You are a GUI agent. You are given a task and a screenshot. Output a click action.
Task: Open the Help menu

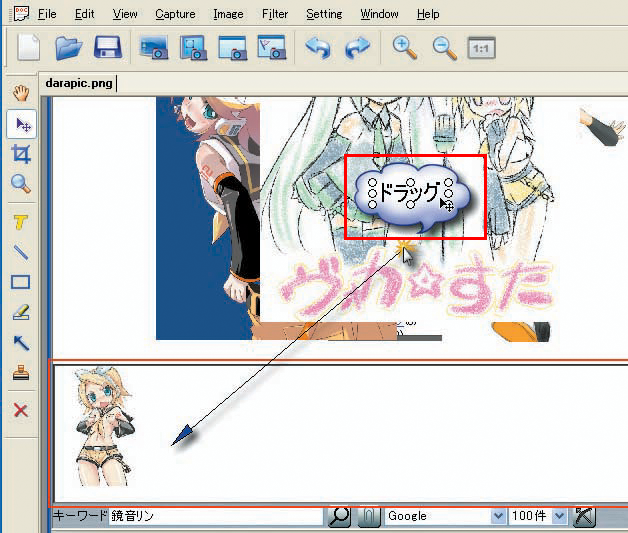pyautogui.click(x=428, y=14)
